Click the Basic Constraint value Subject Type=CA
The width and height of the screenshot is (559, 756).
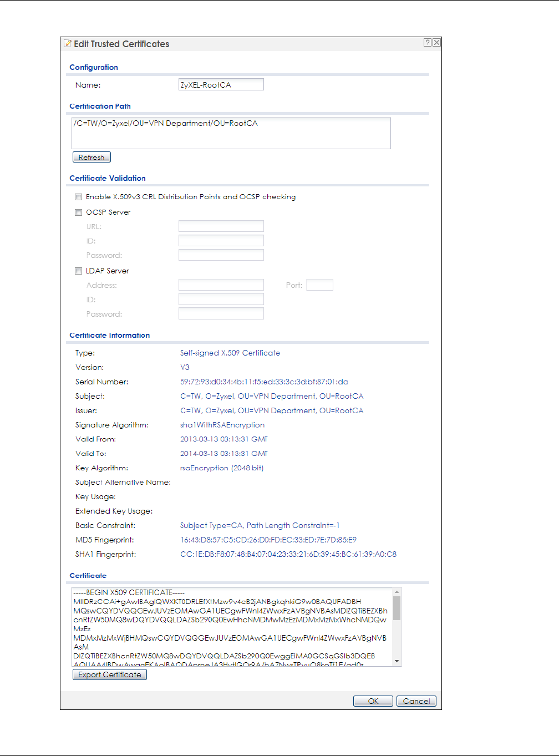[x=260, y=525]
